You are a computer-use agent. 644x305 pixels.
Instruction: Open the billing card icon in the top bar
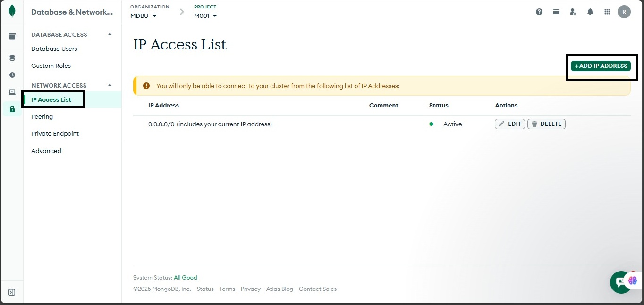(x=556, y=12)
